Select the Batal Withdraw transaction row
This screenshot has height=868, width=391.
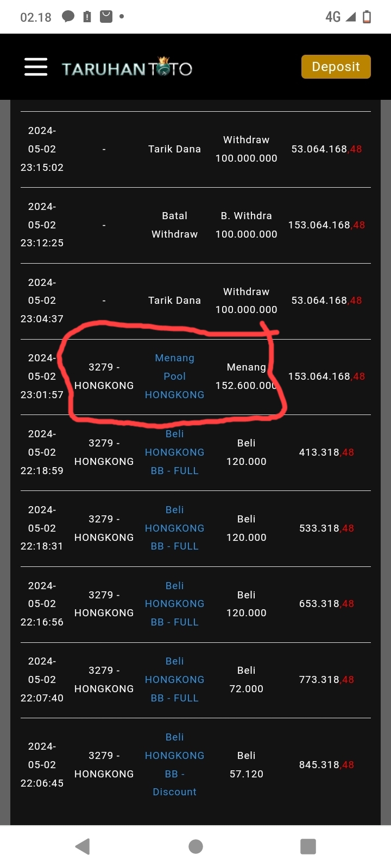tap(174, 225)
